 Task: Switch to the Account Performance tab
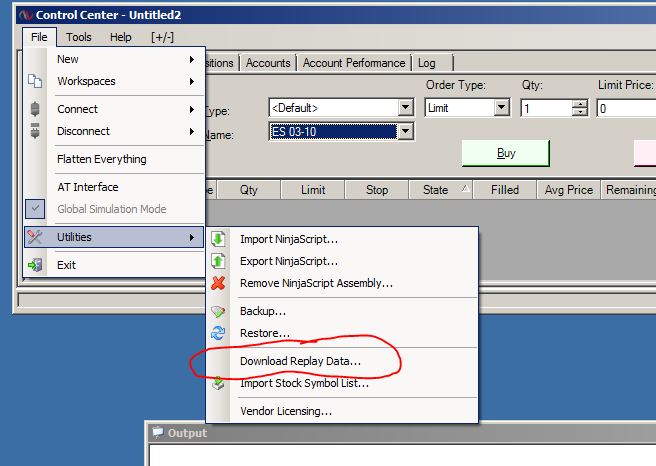tap(354, 63)
